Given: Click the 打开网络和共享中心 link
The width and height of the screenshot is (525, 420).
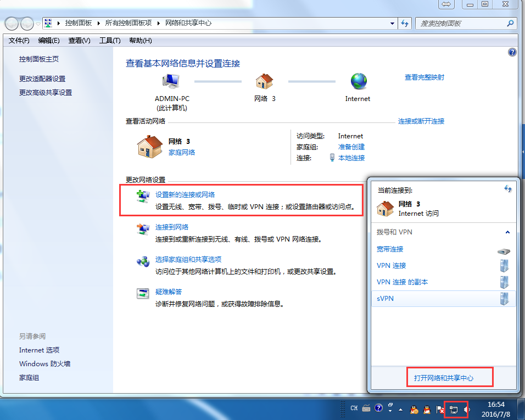Looking at the screenshot, I should [x=444, y=378].
